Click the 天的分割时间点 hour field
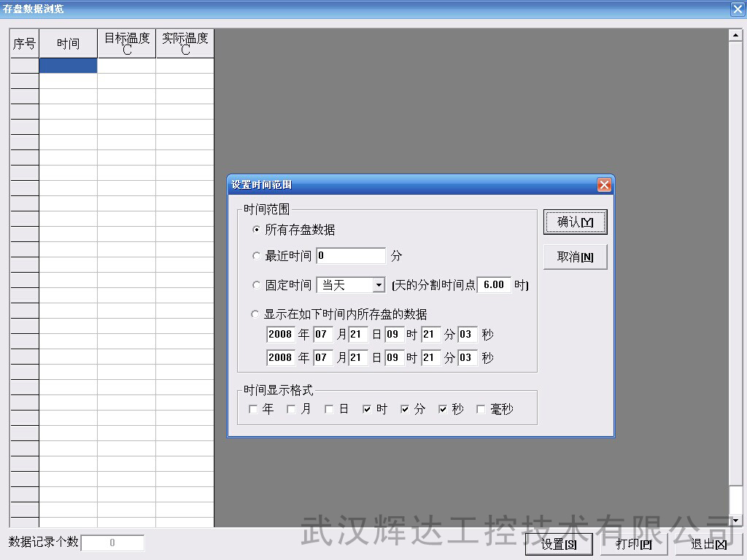The image size is (747, 560). click(x=494, y=285)
